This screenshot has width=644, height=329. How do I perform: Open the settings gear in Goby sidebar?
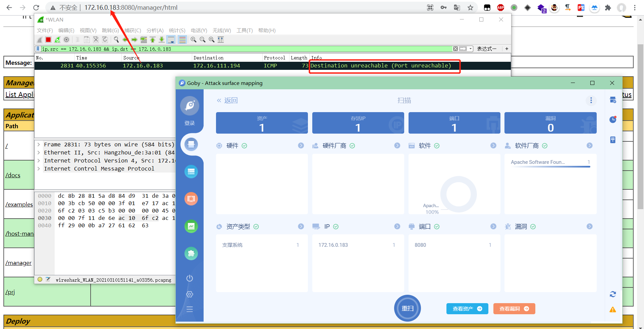click(x=190, y=294)
